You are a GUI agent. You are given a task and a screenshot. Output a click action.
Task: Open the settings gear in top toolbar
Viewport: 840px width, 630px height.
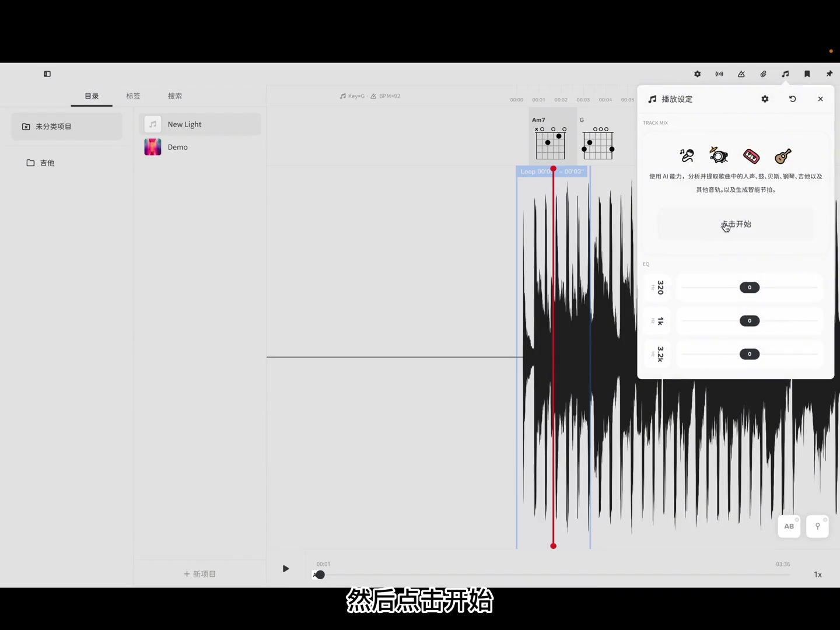click(697, 74)
